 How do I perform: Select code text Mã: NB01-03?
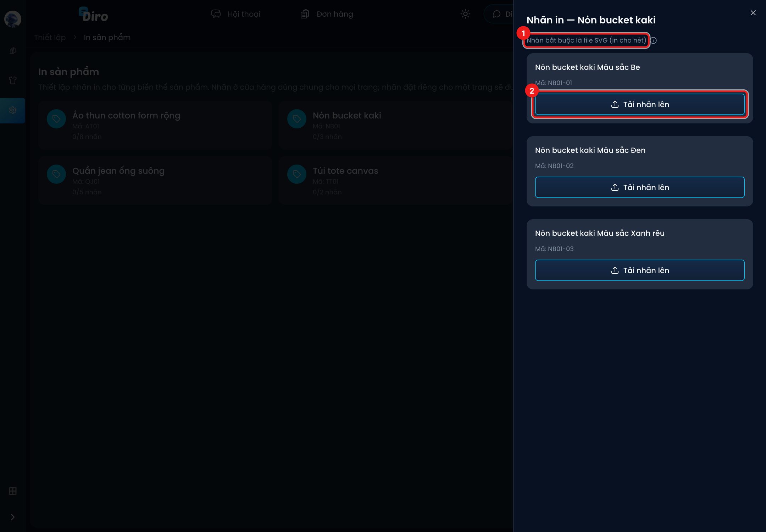tap(554, 249)
